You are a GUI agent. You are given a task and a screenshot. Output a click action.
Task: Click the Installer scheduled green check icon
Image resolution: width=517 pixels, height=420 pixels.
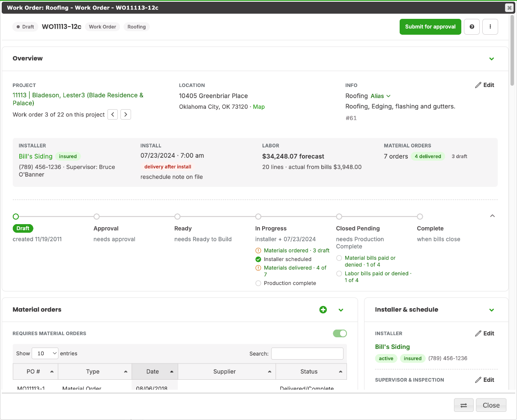(258, 259)
